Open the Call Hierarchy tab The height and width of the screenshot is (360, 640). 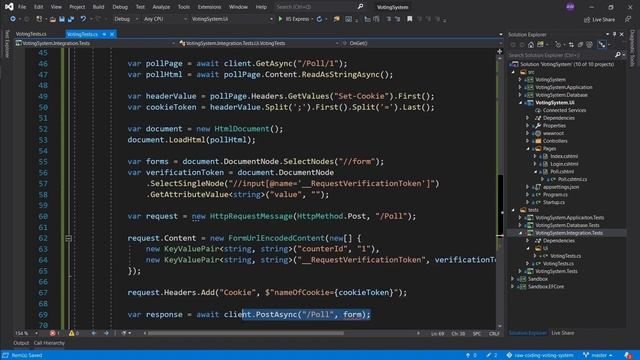pos(49,343)
